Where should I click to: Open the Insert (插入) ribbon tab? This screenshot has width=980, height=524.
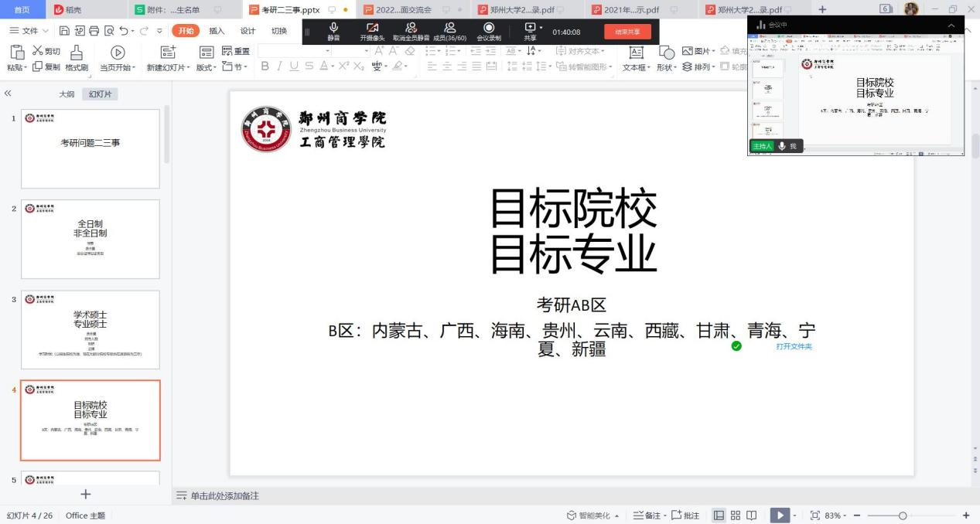tap(217, 31)
